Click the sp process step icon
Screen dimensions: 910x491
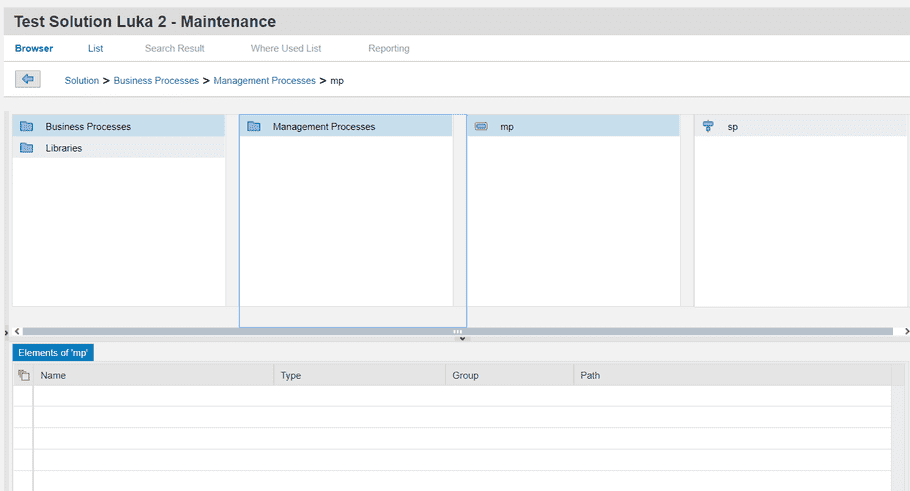coord(708,126)
